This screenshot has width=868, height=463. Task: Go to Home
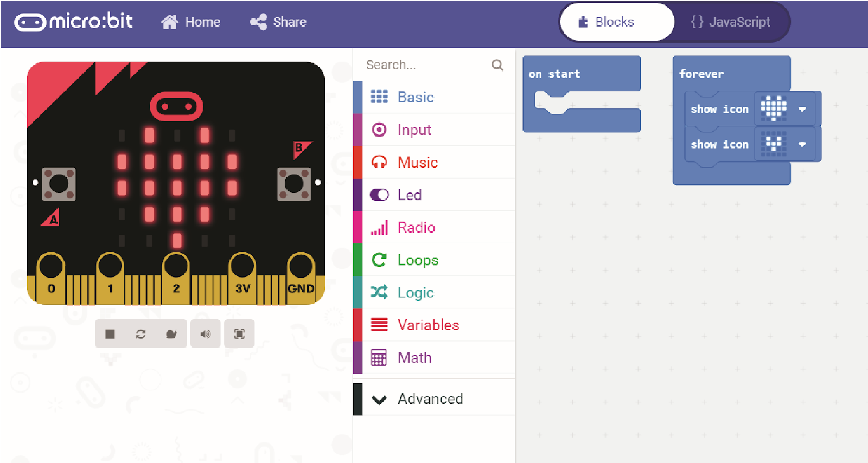point(190,22)
